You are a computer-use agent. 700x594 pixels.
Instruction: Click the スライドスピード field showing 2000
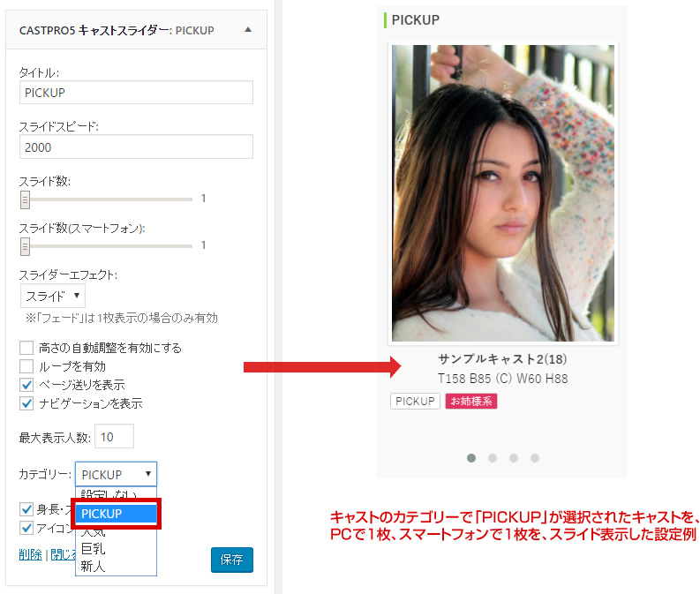click(x=136, y=147)
